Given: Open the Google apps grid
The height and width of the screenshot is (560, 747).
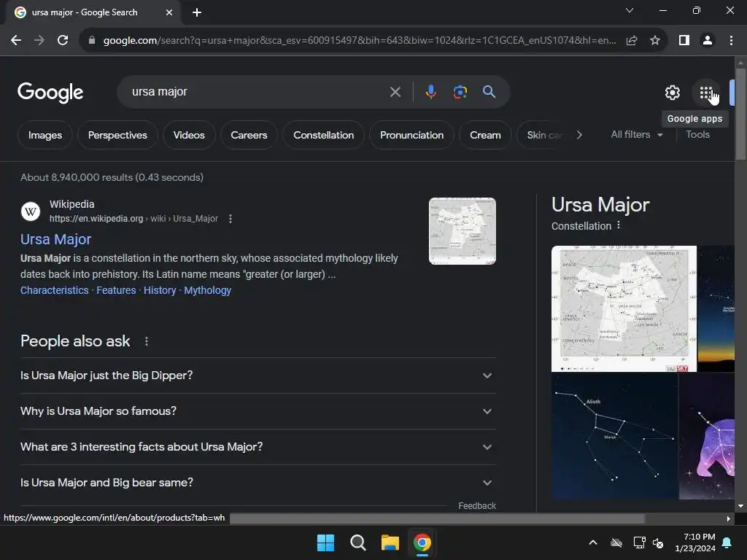Looking at the screenshot, I should (706, 93).
